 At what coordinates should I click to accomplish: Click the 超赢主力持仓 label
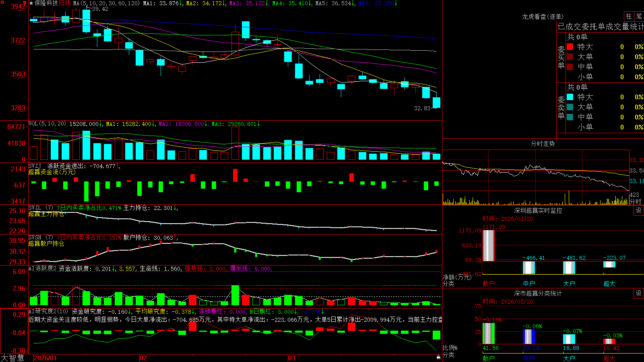pos(46,214)
